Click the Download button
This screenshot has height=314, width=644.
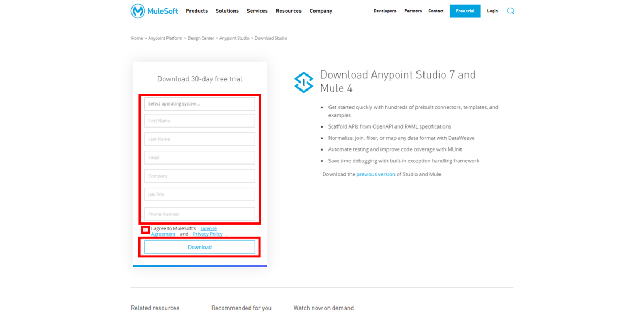click(x=200, y=247)
